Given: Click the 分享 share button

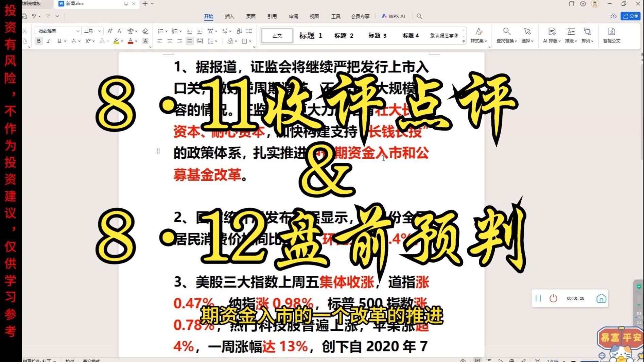Looking at the screenshot, I should pos(630,16).
